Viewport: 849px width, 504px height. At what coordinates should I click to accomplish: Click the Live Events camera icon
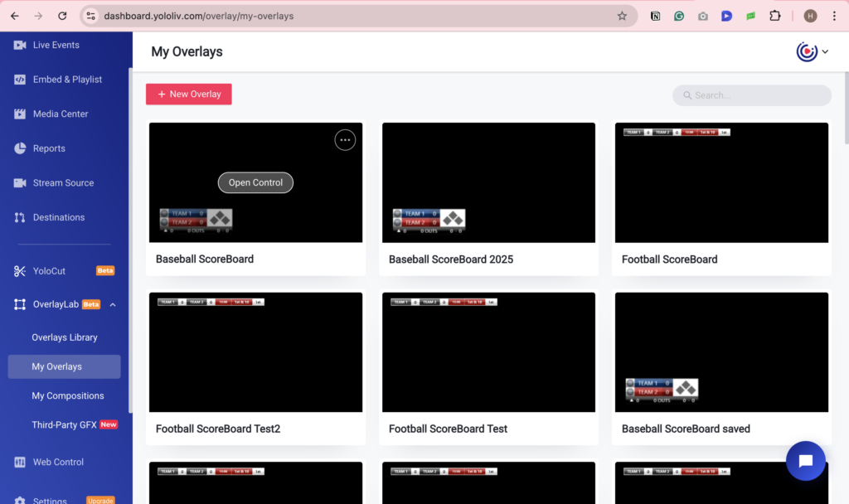20,45
